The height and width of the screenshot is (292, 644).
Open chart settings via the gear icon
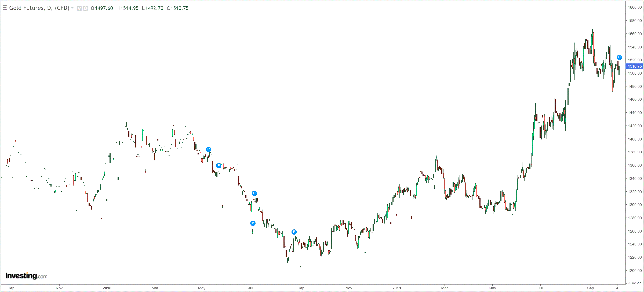[86, 8]
